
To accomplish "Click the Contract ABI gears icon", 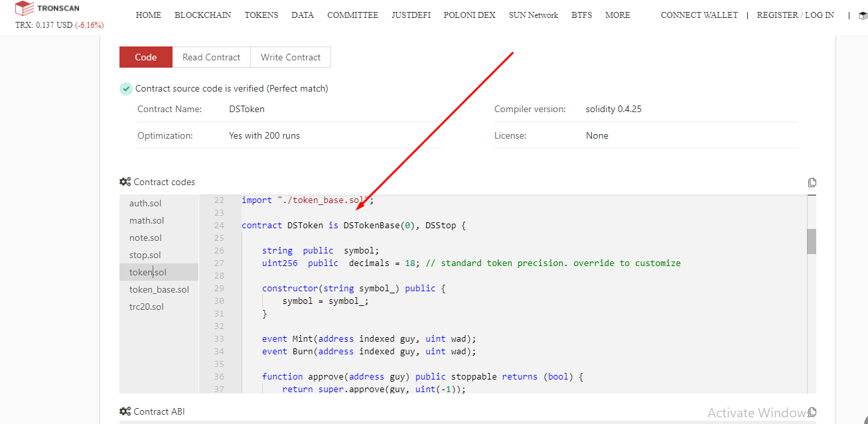I will click(x=125, y=411).
